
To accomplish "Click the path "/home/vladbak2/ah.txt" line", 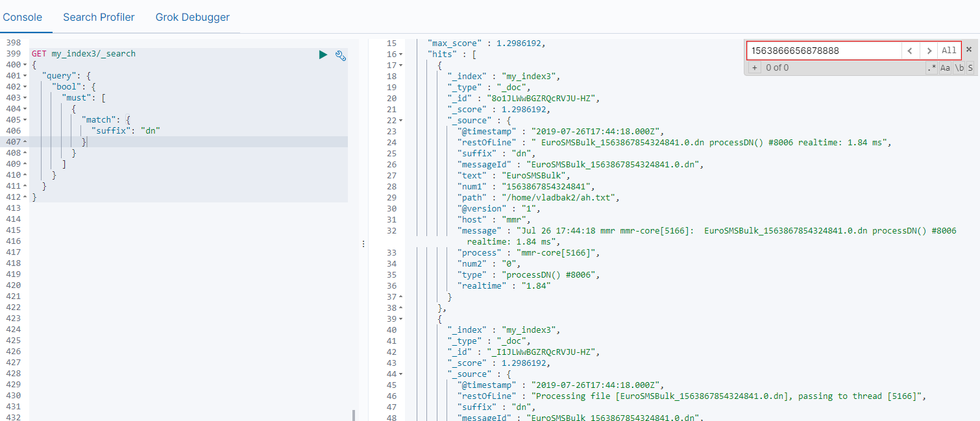I will click(539, 198).
